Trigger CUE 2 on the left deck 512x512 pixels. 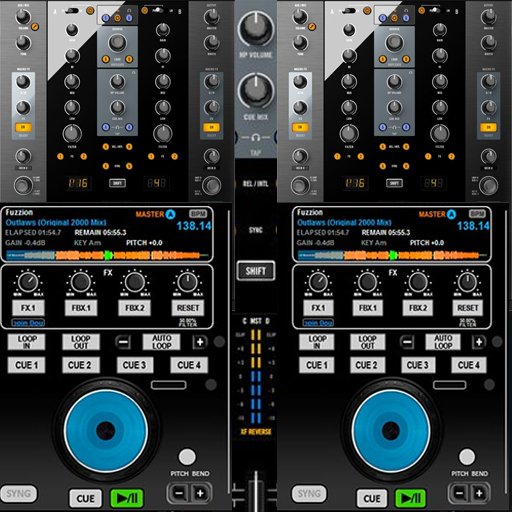click(80, 365)
